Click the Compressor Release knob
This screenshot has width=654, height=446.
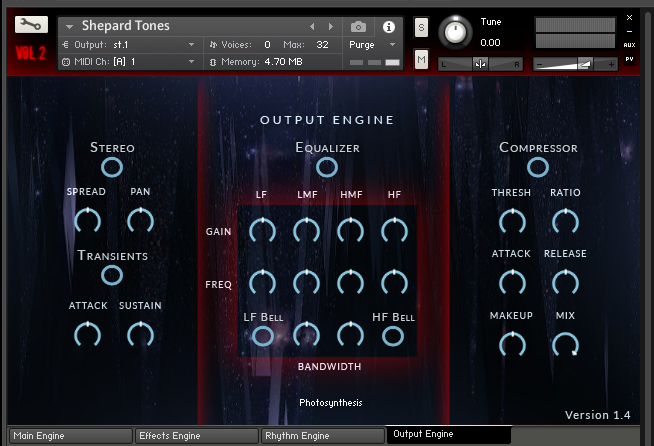click(x=565, y=282)
